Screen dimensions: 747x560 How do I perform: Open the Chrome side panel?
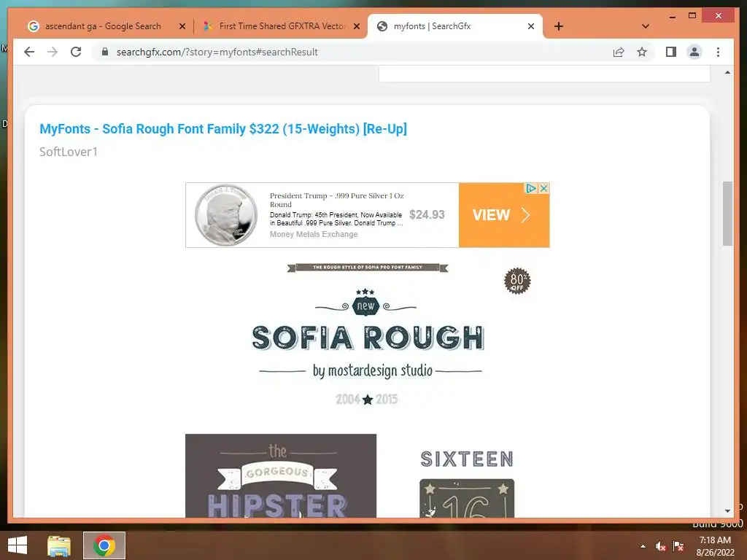pyautogui.click(x=671, y=52)
